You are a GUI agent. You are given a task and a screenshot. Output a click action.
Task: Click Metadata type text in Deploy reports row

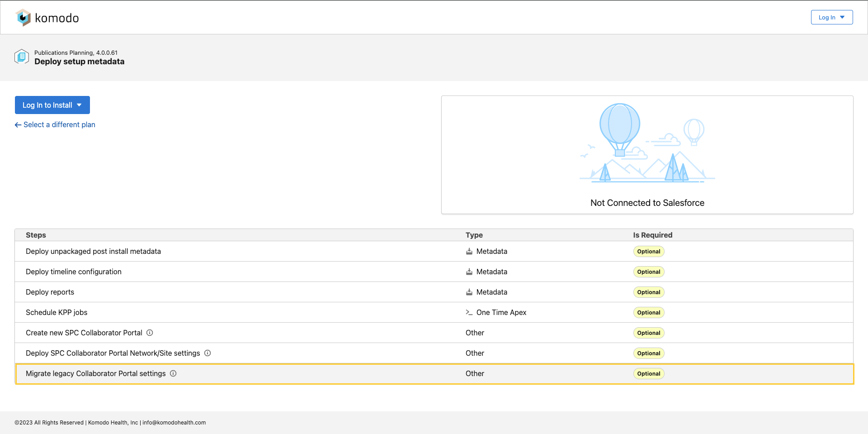point(492,292)
